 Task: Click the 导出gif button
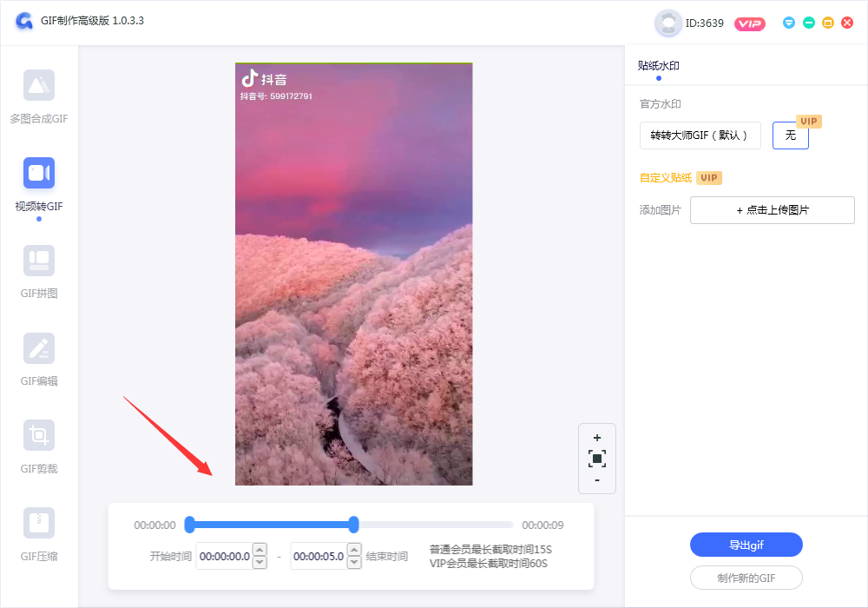746,545
